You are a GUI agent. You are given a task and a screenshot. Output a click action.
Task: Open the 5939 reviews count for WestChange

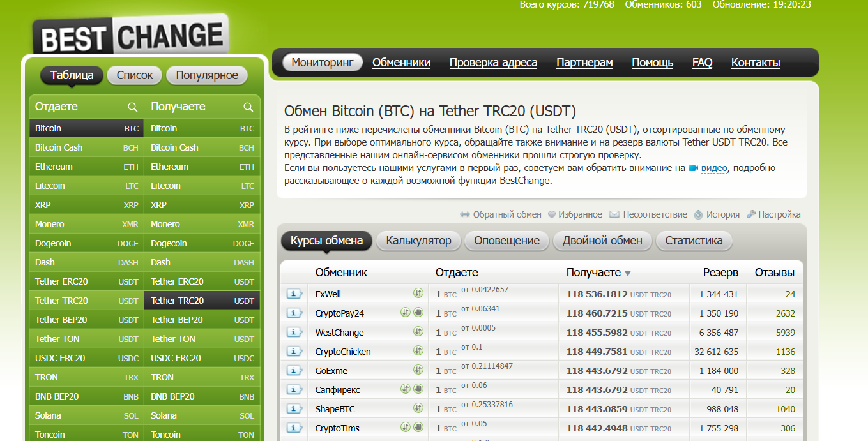coord(786,333)
